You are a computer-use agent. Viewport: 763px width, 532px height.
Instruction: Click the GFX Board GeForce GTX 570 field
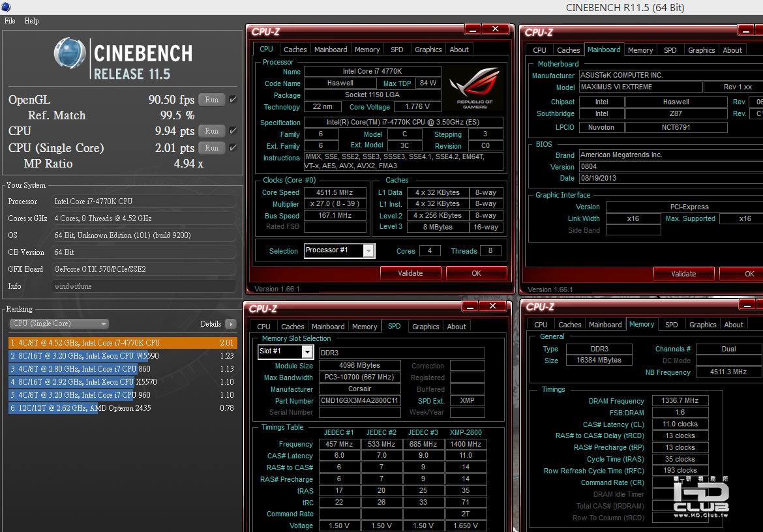tap(143, 269)
